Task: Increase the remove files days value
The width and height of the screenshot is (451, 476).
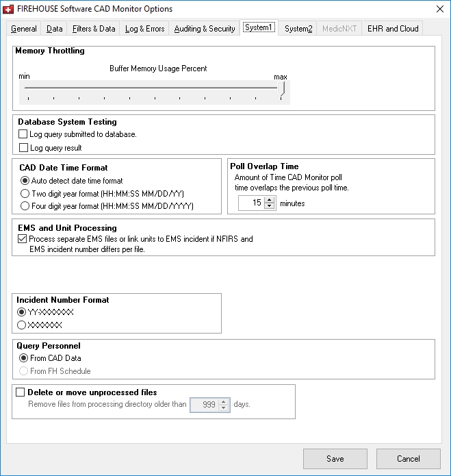Action: 224,401
